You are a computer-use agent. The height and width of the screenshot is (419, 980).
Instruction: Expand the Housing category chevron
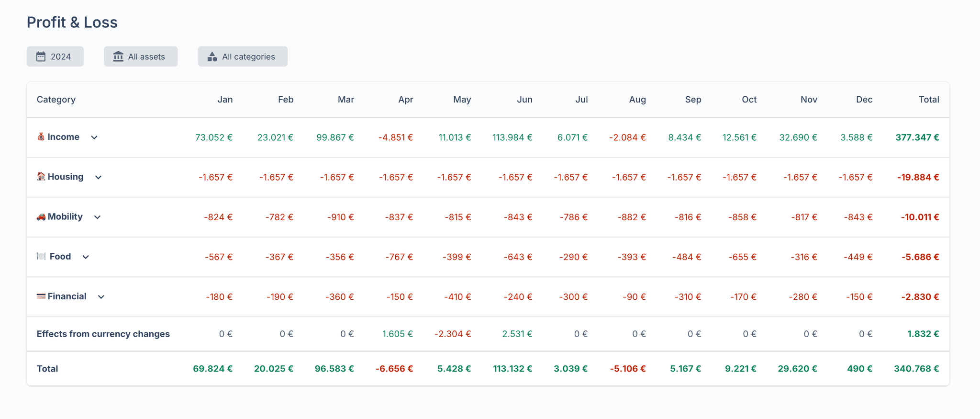pos(98,177)
